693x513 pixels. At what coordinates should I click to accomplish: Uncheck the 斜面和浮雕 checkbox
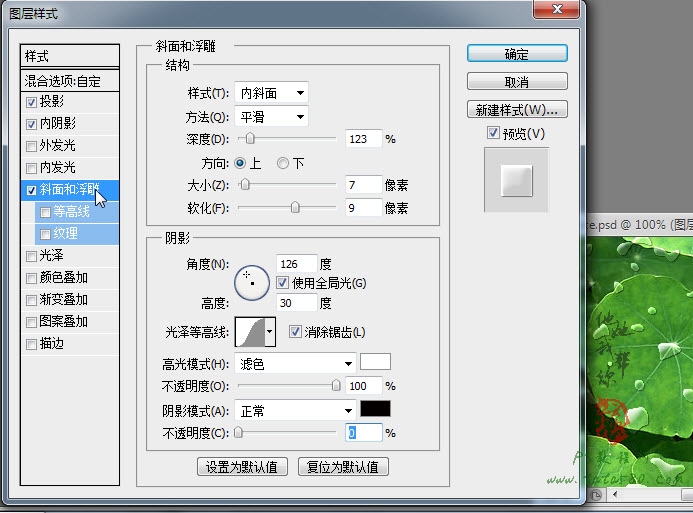[31, 190]
